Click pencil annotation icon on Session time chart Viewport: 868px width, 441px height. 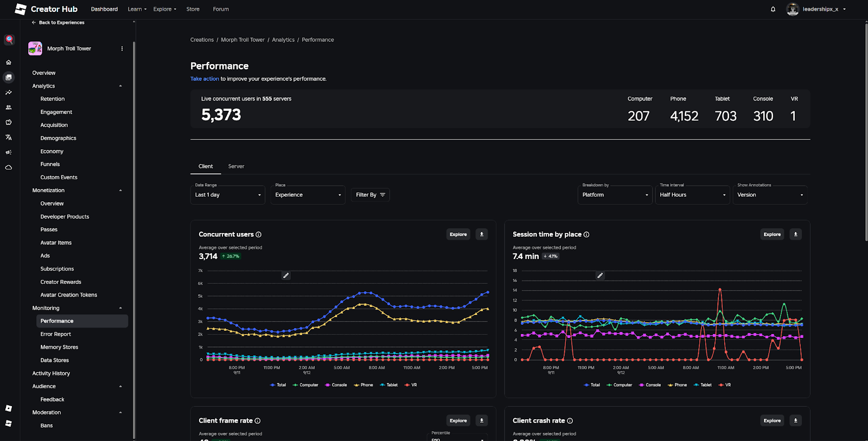(x=600, y=276)
